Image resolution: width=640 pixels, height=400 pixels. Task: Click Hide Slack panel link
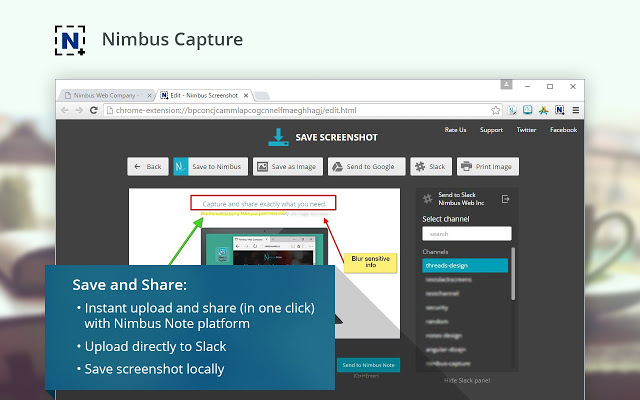[467, 380]
